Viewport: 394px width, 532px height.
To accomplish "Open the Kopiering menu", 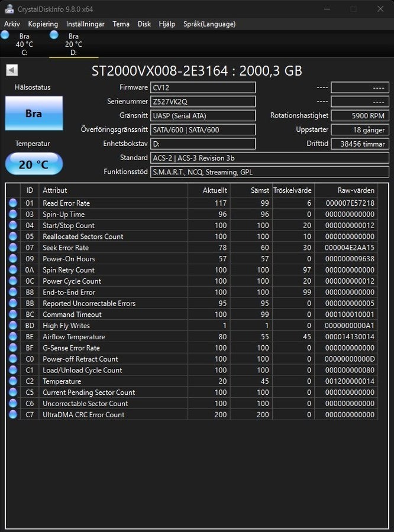I will point(43,24).
